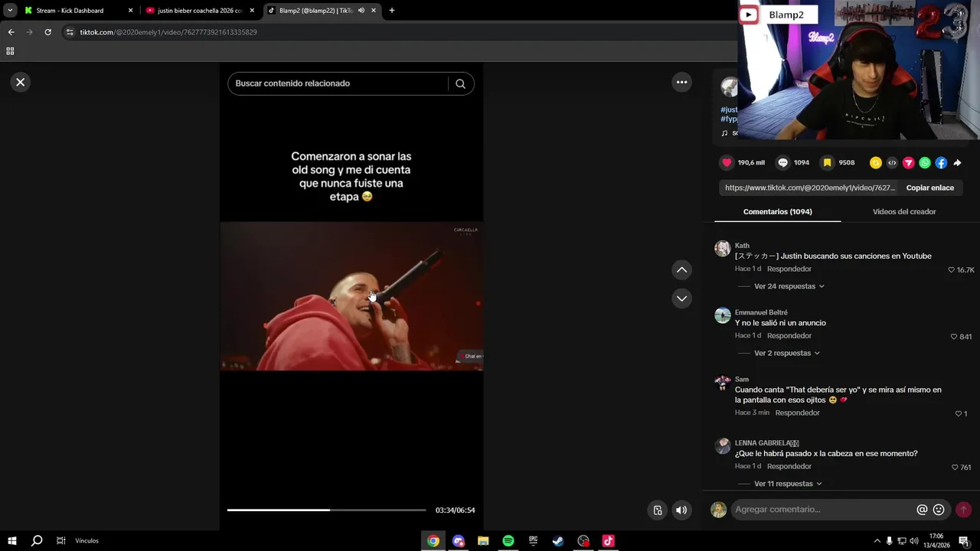
Task: Open the Windows Start menu
Action: (11, 541)
